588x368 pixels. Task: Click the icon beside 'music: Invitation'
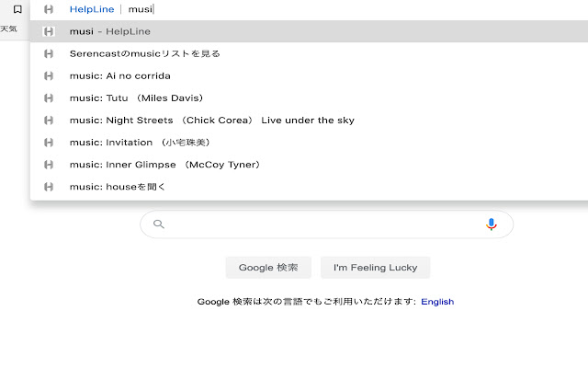pos(49,142)
